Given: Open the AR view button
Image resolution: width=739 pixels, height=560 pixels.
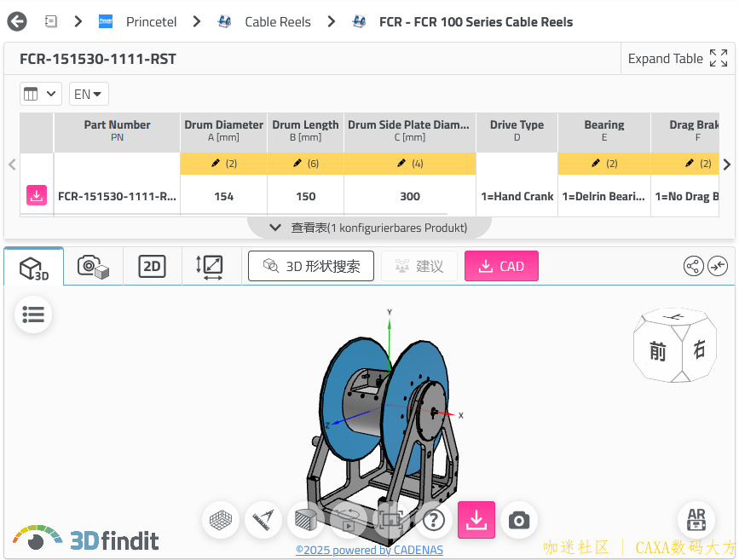Looking at the screenshot, I should click(696, 521).
